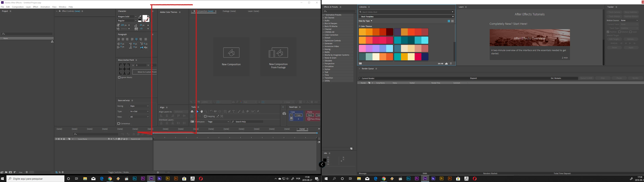
Task: Open the Animation menu
Action: point(45,7)
